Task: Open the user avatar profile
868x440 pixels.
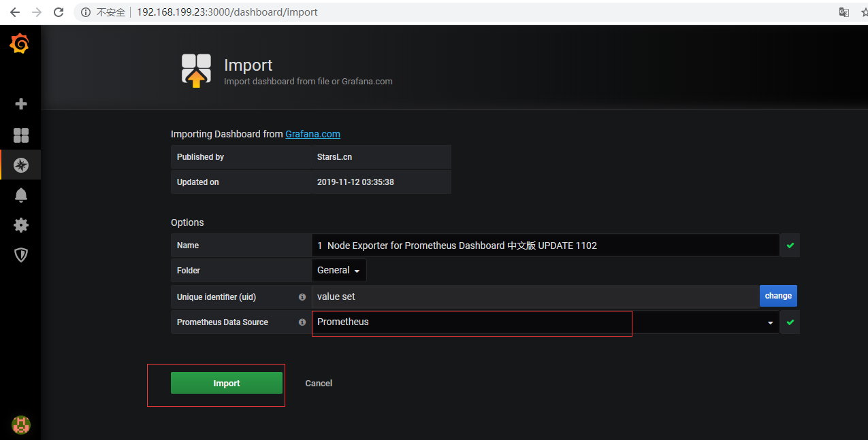Action: tap(21, 424)
